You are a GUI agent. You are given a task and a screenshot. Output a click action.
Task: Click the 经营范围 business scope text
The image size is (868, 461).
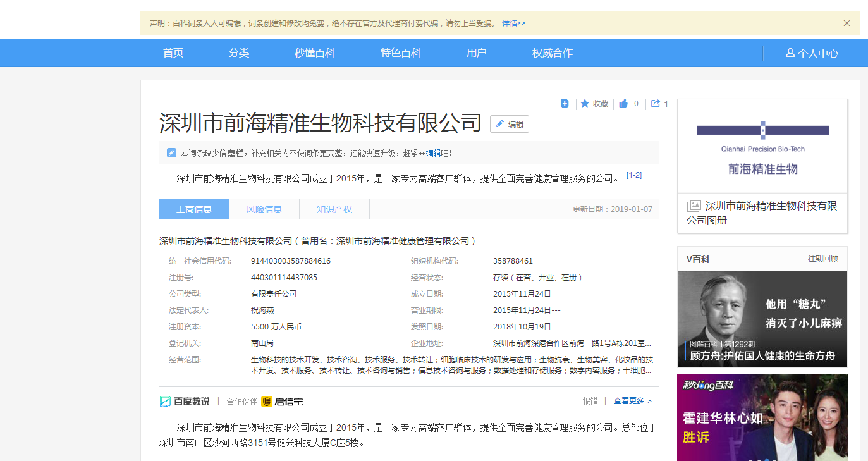tap(451, 365)
